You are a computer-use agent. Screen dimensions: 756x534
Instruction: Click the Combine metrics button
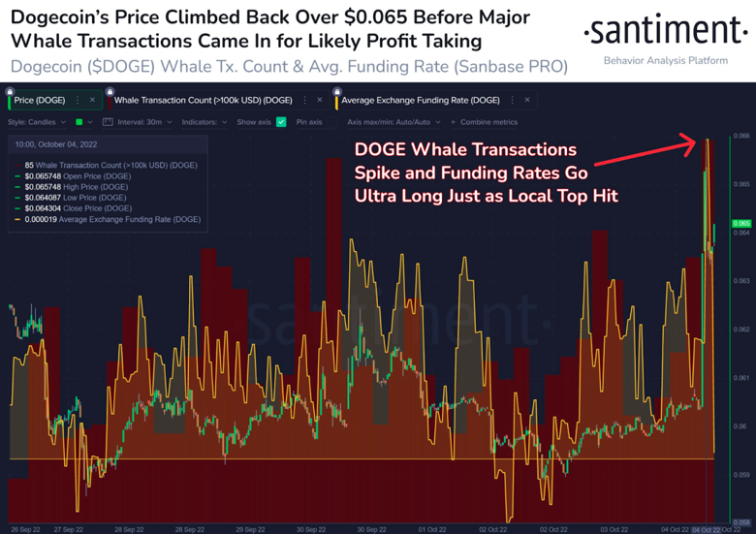point(484,122)
